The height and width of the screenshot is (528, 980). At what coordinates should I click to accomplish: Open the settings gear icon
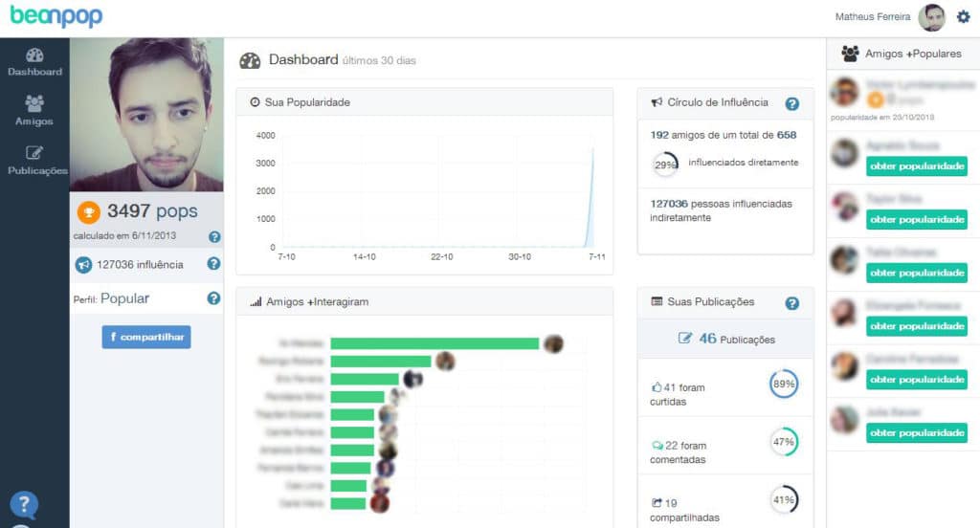963,17
